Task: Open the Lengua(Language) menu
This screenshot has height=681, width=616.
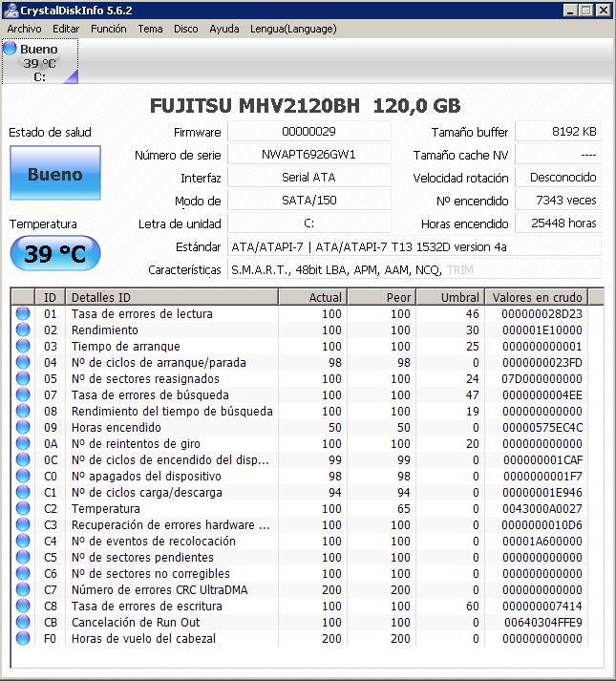Action: [x=293, y=29]
